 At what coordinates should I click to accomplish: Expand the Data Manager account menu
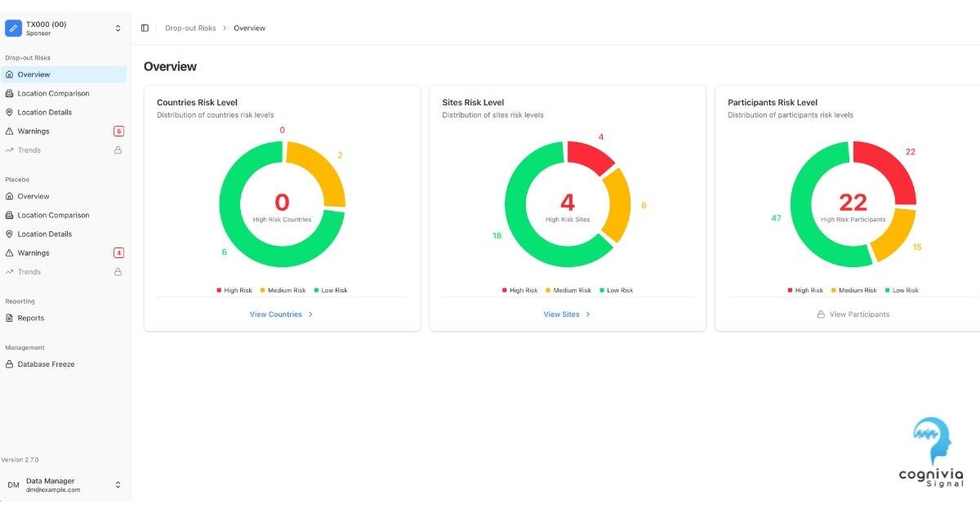click(118, 485)
